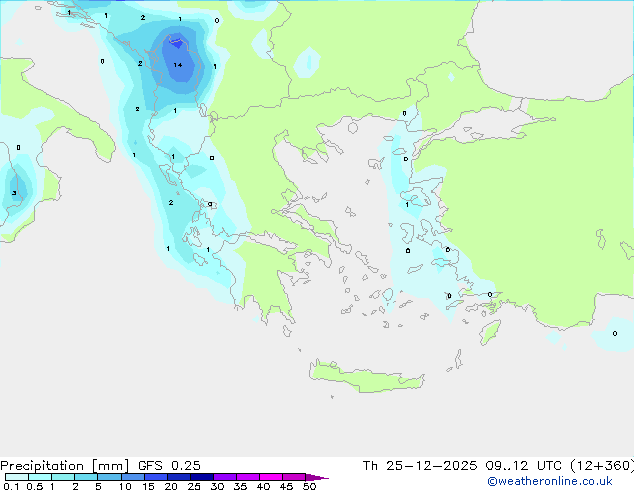Click the '40' legend tick label
634x490 pixels.
pos(263,486)
